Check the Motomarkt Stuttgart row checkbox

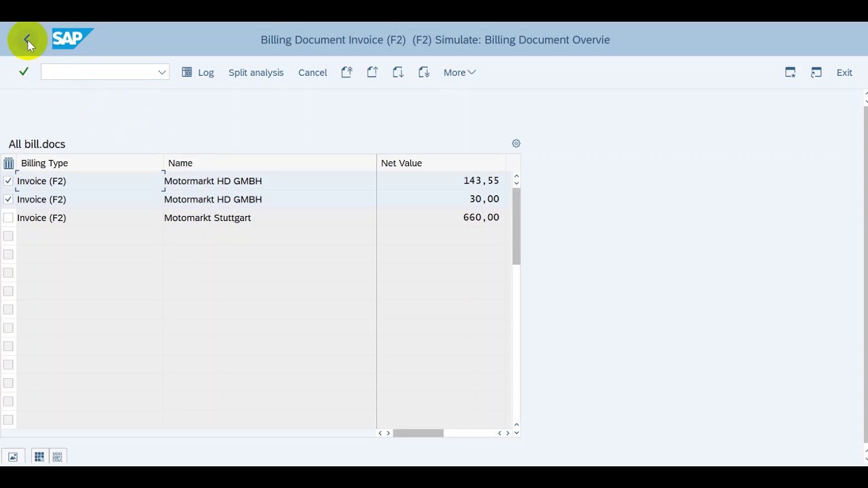[x=8, y=218]
